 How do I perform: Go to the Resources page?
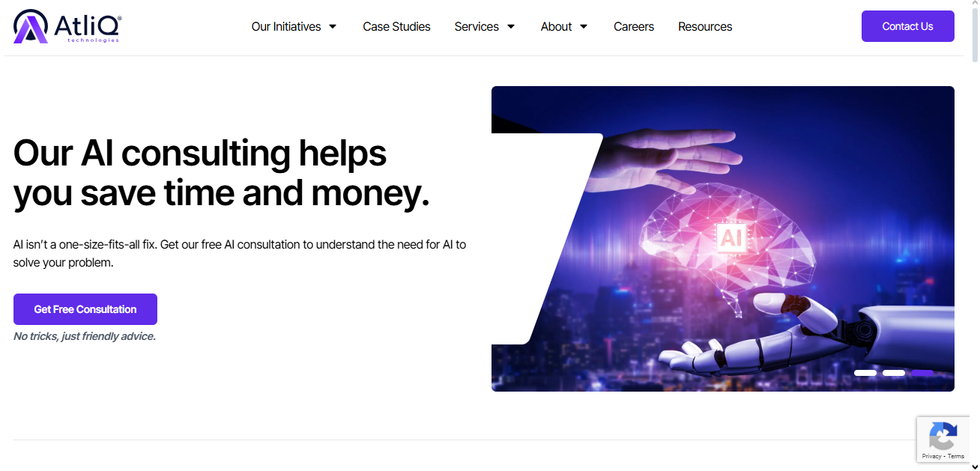[705, 26]
